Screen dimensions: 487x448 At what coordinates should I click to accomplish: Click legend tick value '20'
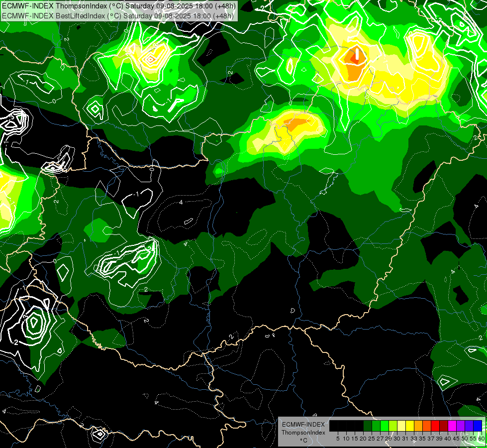363,439
